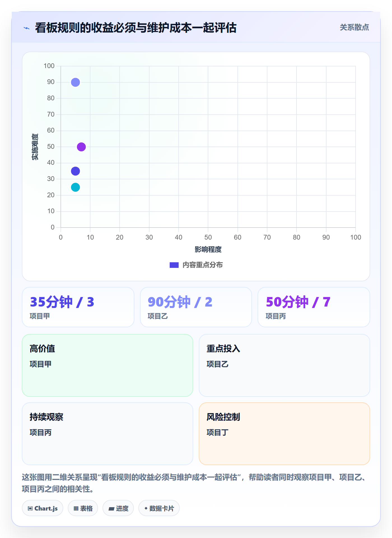Image resolution: width=392 pixels, height=538 pixels.
Task: Click the 关系散点 label in header
Action: (x=354, y=27)
